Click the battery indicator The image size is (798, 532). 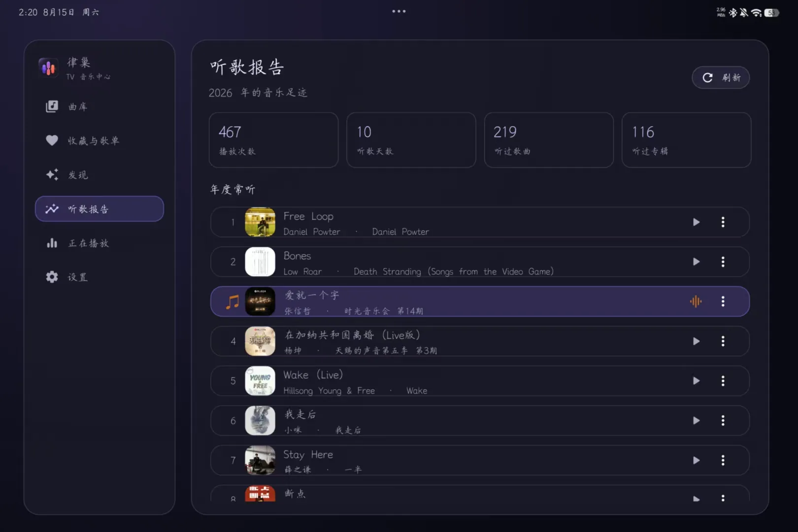(x=771, y=13)
